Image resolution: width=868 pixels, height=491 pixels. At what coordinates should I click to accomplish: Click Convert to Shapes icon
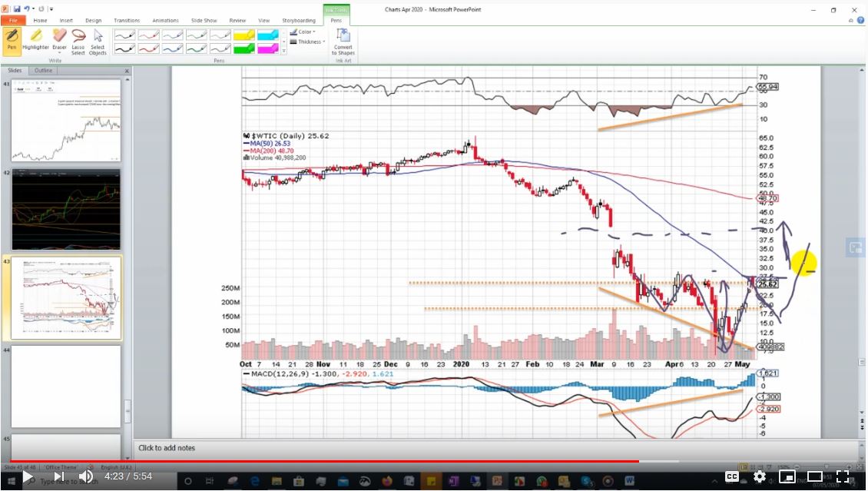click(343, 41)
